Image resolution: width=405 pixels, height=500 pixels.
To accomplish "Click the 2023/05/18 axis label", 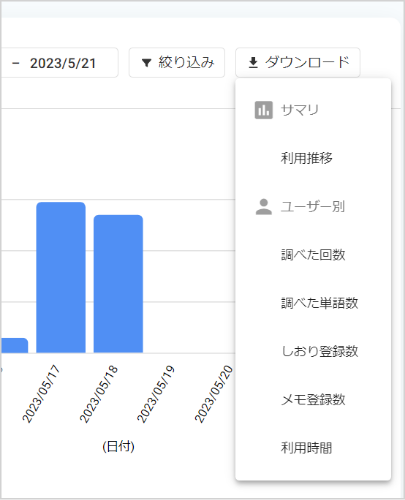I will pyautogui.click(x=99, y=394).
